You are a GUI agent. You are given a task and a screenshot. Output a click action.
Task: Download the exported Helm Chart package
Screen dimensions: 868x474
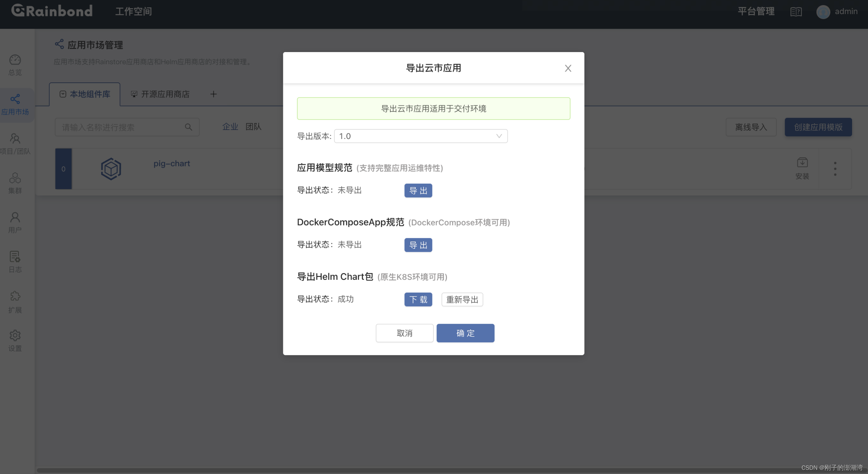click(x=418, y=299)
